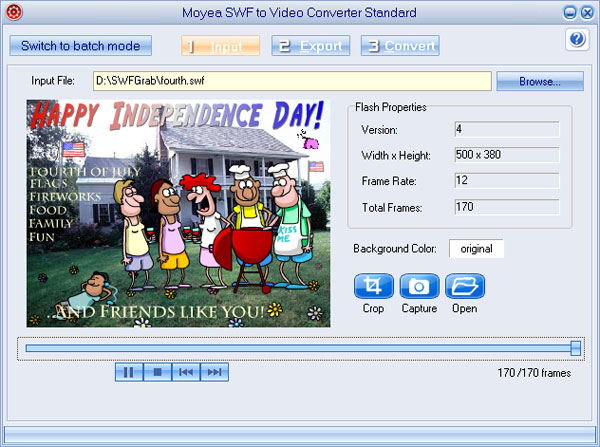Screen dimensions: 600x447
Task: Go to the Export step tab
Action: (x=311, y=46)
